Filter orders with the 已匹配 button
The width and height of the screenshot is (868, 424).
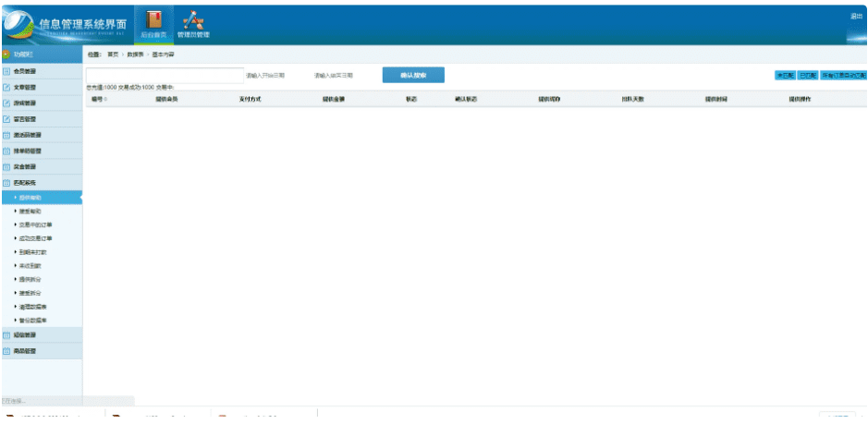point(808,76)
